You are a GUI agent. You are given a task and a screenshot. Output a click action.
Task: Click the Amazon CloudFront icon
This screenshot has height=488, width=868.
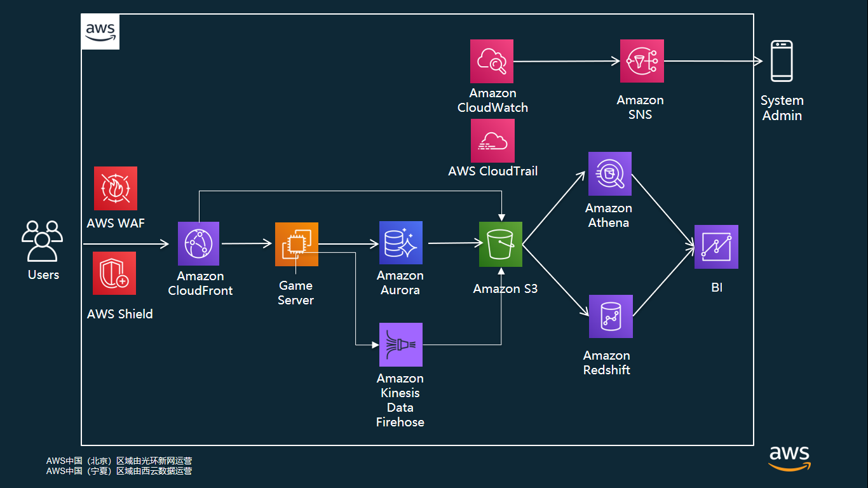point(198,243)
